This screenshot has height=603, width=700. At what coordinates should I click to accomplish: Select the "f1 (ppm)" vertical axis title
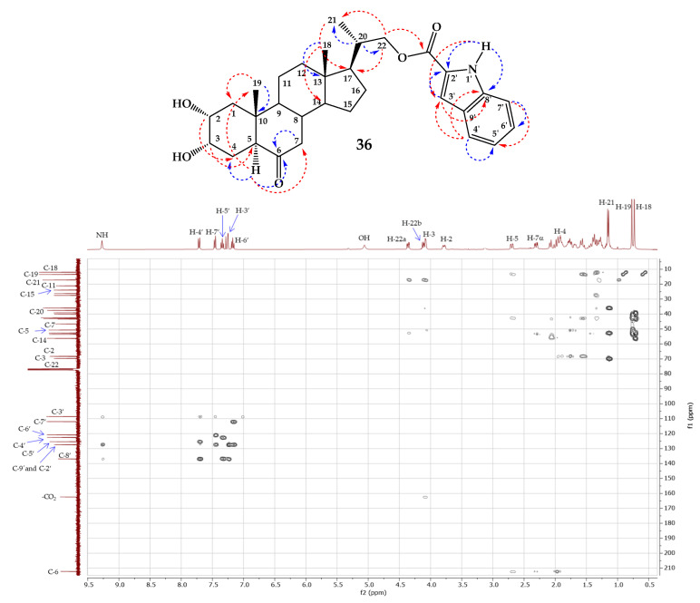690,416
